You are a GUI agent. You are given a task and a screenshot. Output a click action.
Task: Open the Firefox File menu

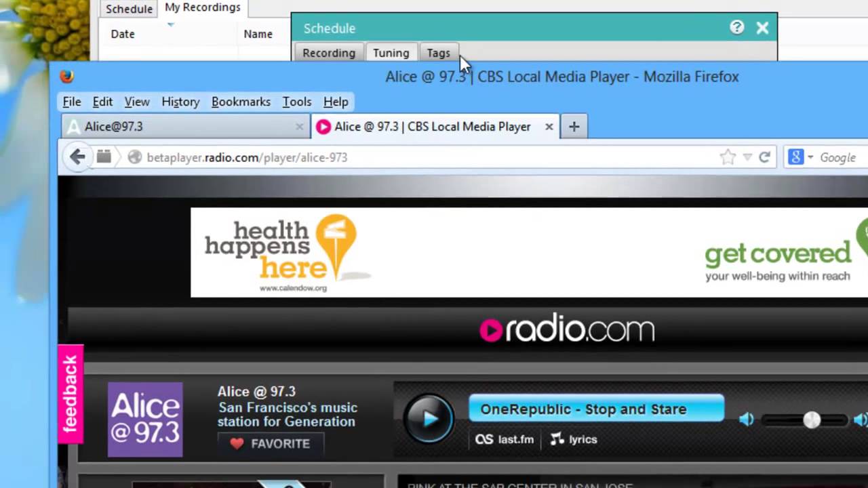coord(72,102)
